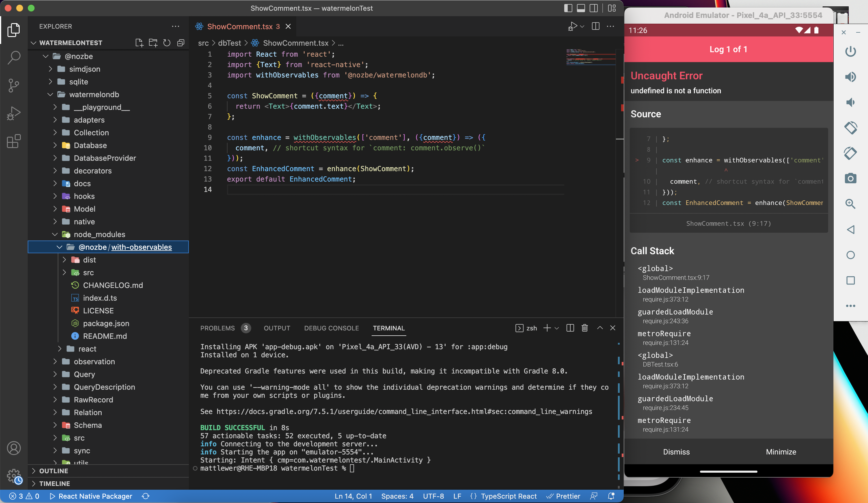Kill the terminal with the trash icon
868x503 pixels.
[584, 328]
